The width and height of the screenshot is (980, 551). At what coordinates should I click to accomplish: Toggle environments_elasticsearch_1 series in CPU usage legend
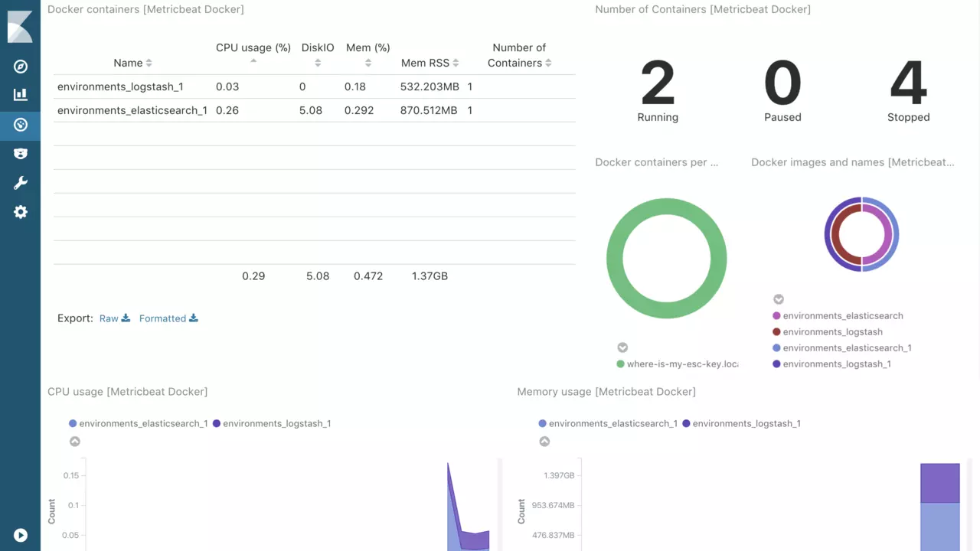click(138, 423)
